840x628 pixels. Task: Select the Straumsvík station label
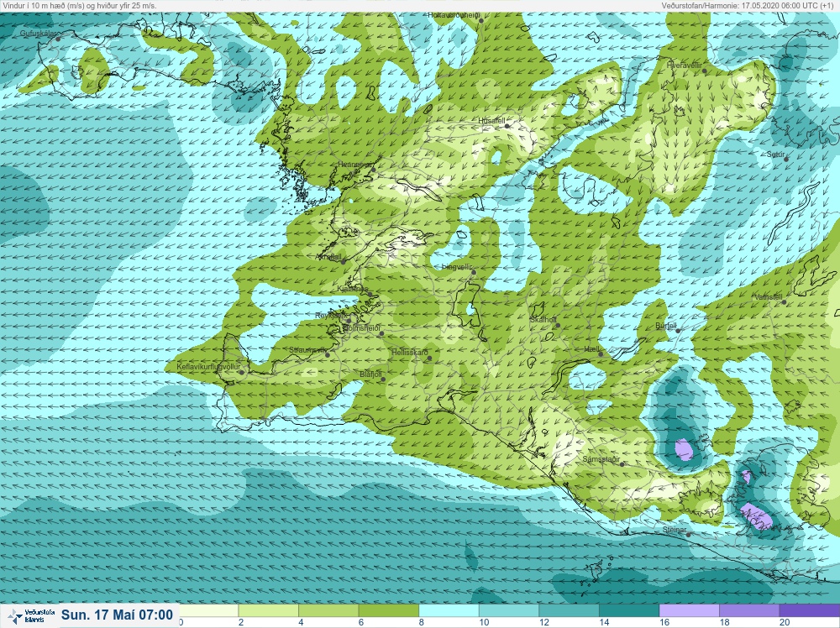coord(307,350)
